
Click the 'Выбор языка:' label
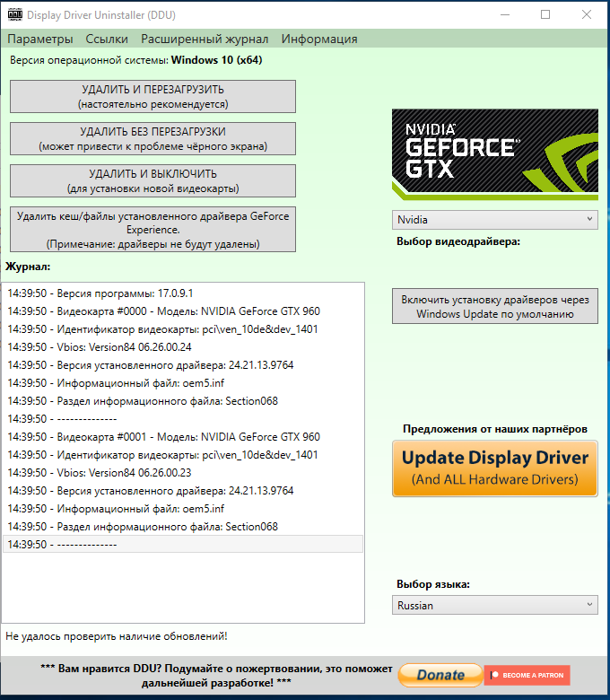[433, 584]
